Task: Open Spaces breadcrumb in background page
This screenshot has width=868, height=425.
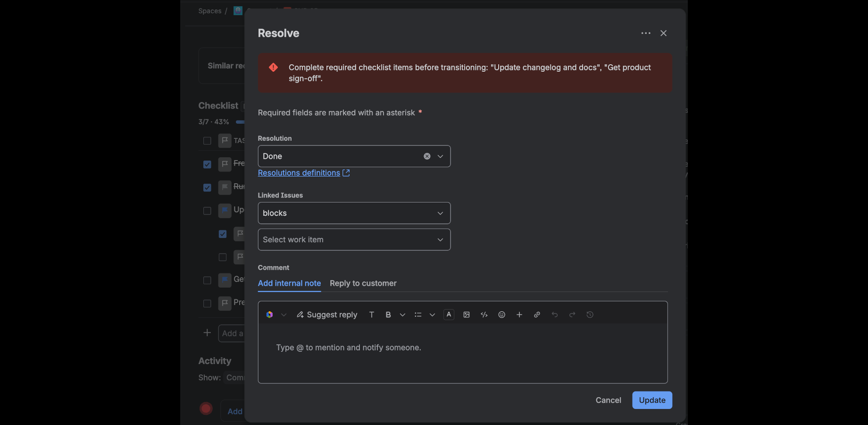Action: click(210, 11)
